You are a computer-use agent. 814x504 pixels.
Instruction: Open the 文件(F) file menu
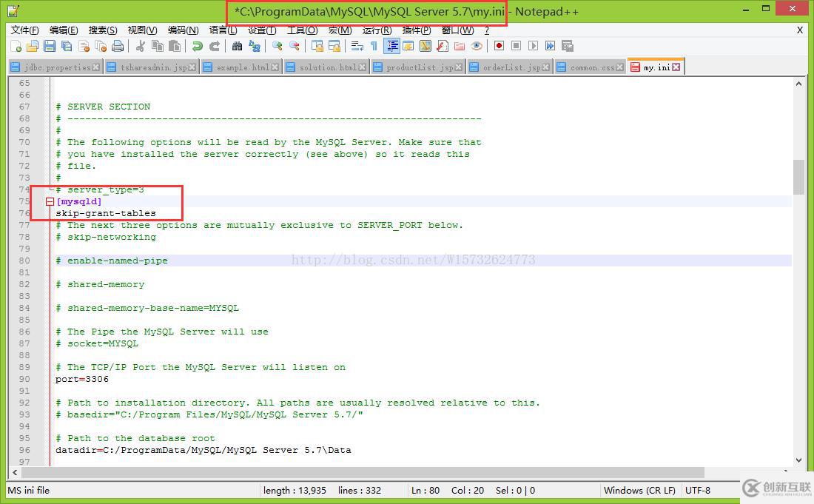(25, 30)
